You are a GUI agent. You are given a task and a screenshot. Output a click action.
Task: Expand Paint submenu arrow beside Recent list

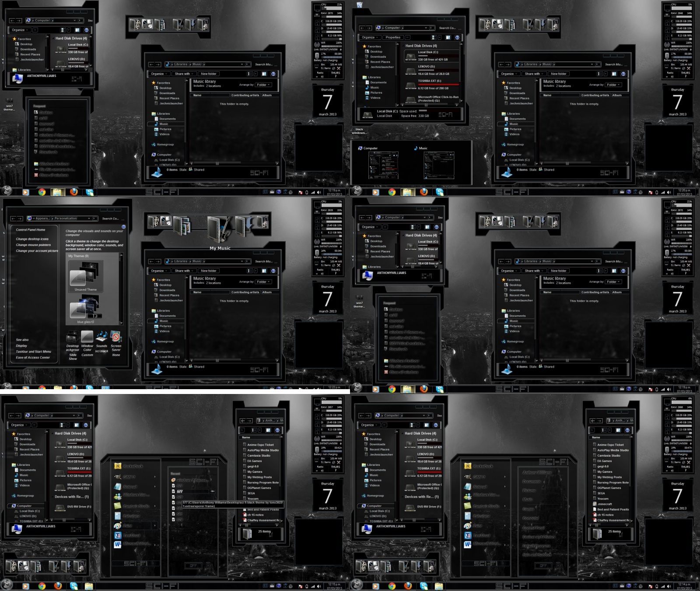155,526
